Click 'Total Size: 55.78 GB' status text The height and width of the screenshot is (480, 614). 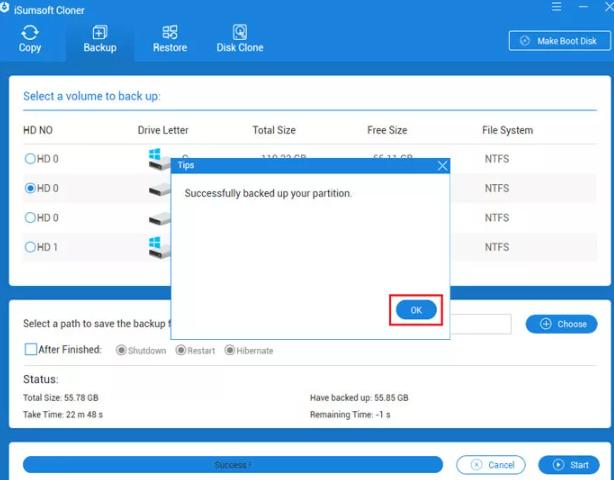point(61,398)
